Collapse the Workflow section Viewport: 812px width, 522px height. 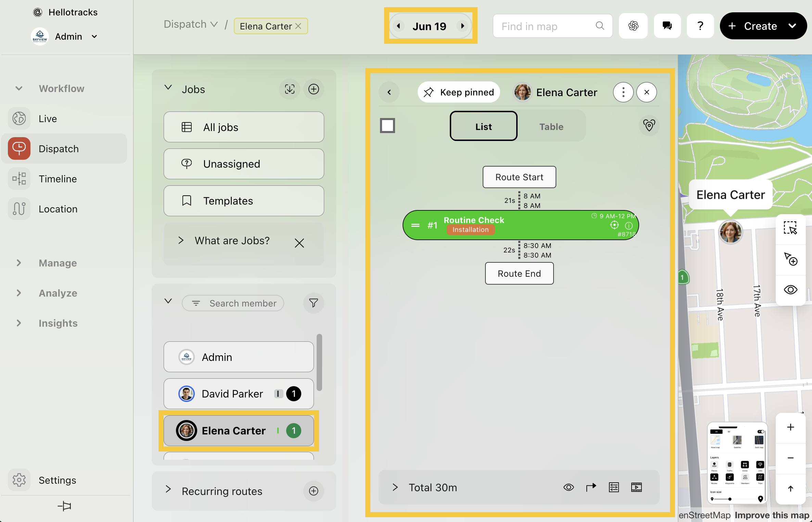click(x=19, y=89)
